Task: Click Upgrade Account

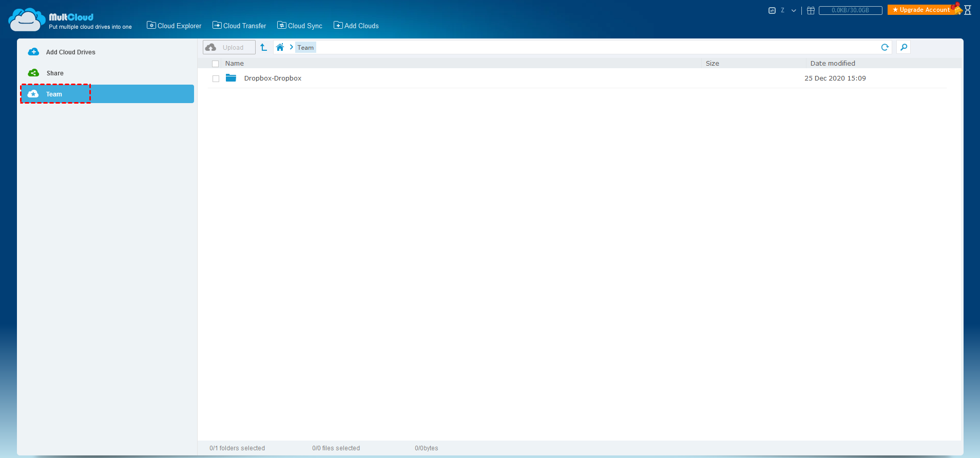Action: tap(921, 10)
